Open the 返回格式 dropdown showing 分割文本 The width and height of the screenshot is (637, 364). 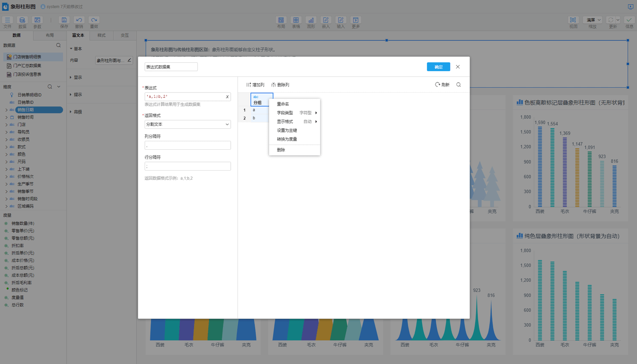[187, 124]
